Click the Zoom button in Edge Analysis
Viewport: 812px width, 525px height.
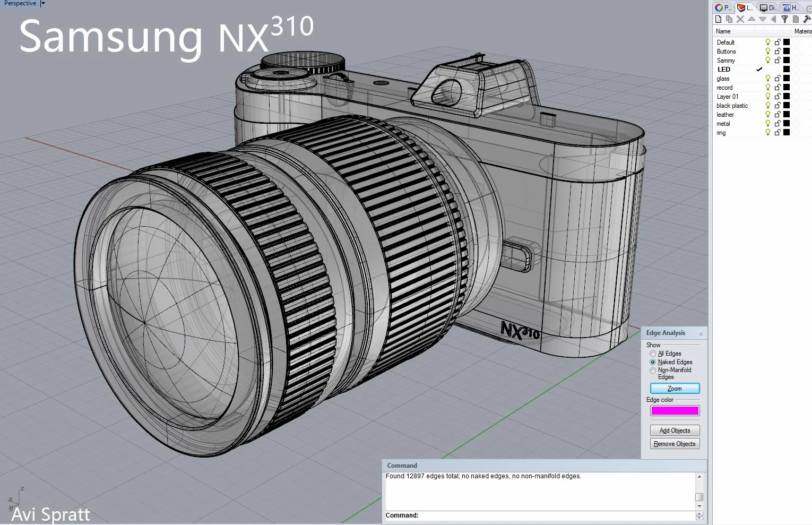[x=675, y=389]
